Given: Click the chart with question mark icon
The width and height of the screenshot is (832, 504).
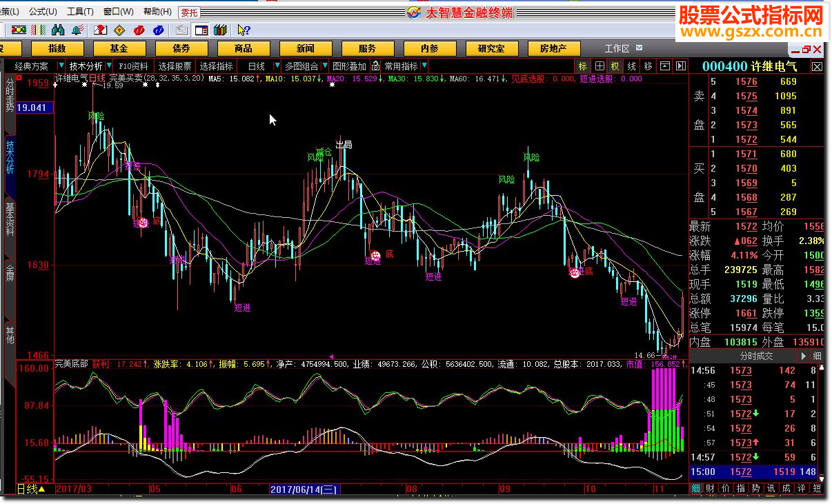Looking at the screenshot, I should (101, 30).
